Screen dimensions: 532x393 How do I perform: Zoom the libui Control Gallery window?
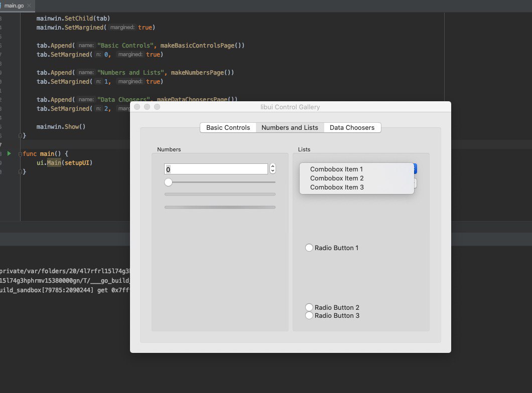click(157, 107)
